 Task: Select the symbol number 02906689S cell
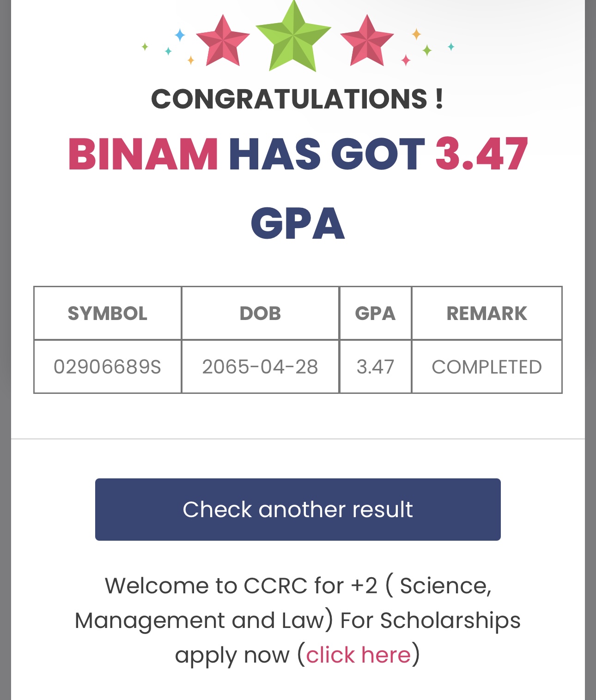tap(108, 367)
